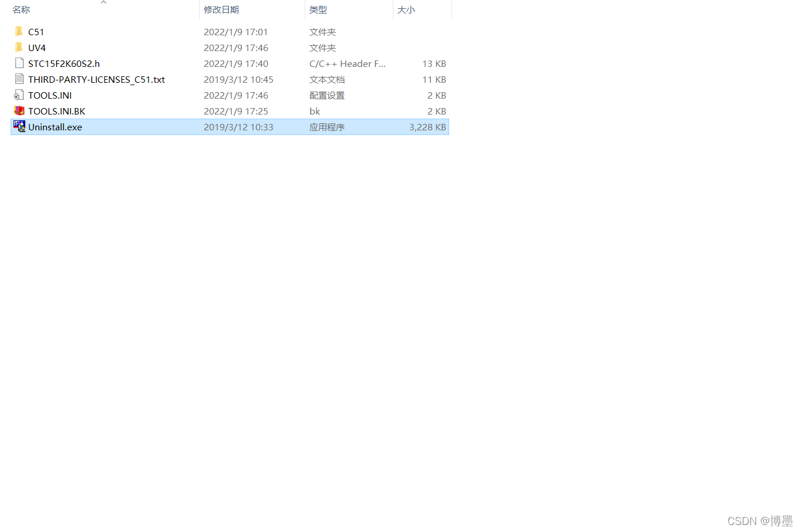Sort files by the 修改日期 column header
The width and height of the screenshot is (802, 532).
point(221,10)
